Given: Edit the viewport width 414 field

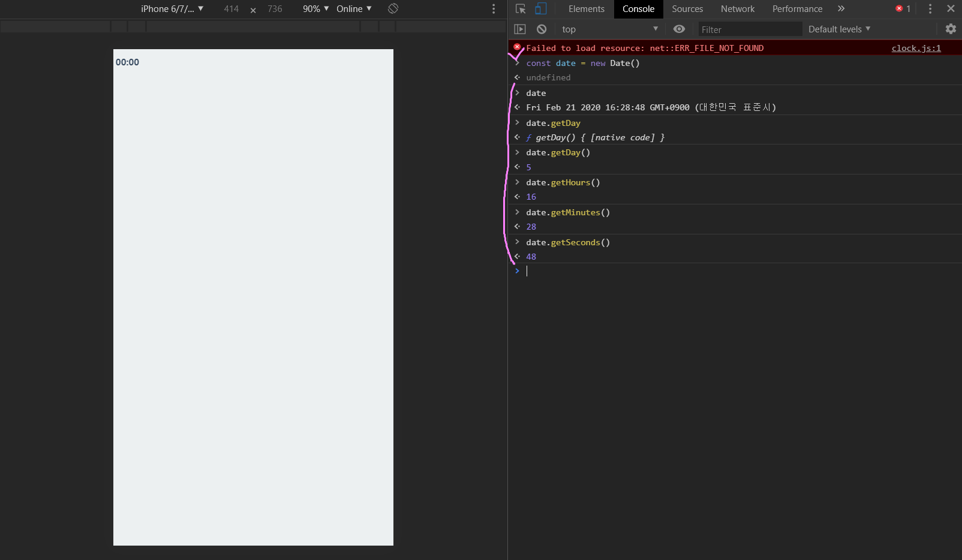Looking at the screenshot, I should (x=231, y=9).
